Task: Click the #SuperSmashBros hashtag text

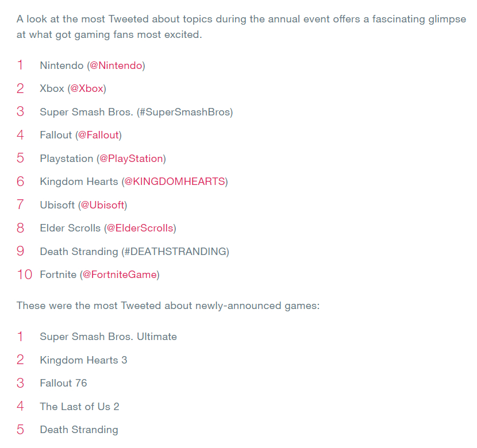Action: pos(185,112)
